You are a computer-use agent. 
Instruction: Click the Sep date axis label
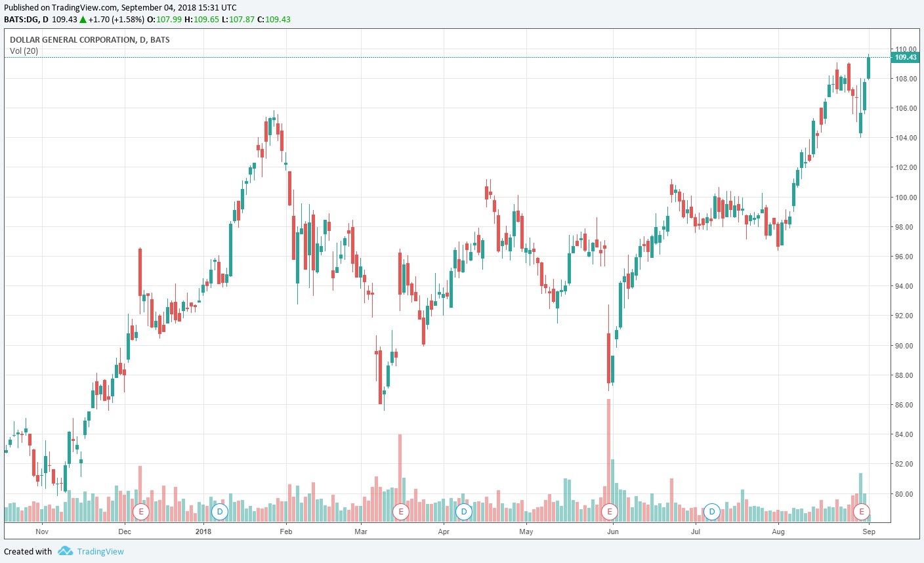tap(869, 532)
